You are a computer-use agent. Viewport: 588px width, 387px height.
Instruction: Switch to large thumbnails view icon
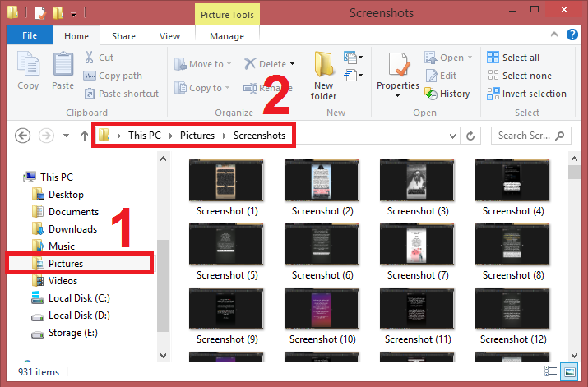[570, 372]
